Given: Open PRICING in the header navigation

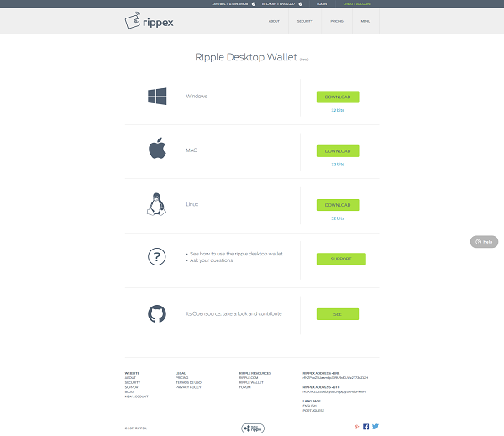Looking at the screenshot, I should 337,21.
